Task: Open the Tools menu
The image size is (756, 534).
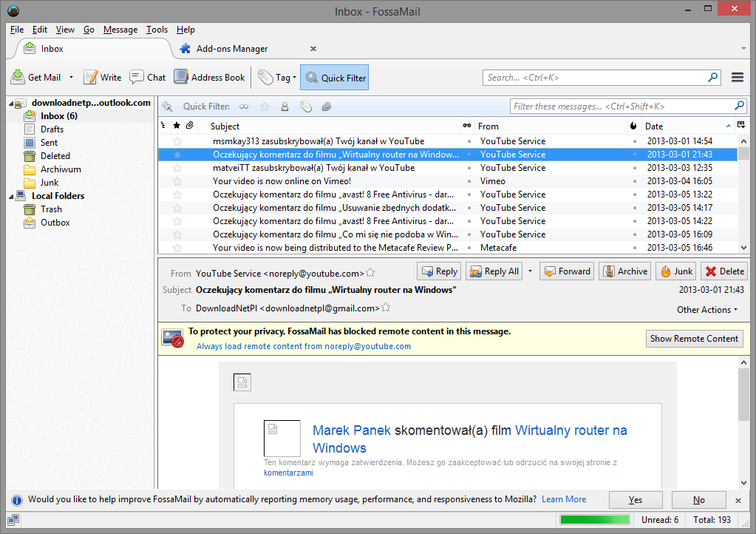Action: [x=157, y=30]
